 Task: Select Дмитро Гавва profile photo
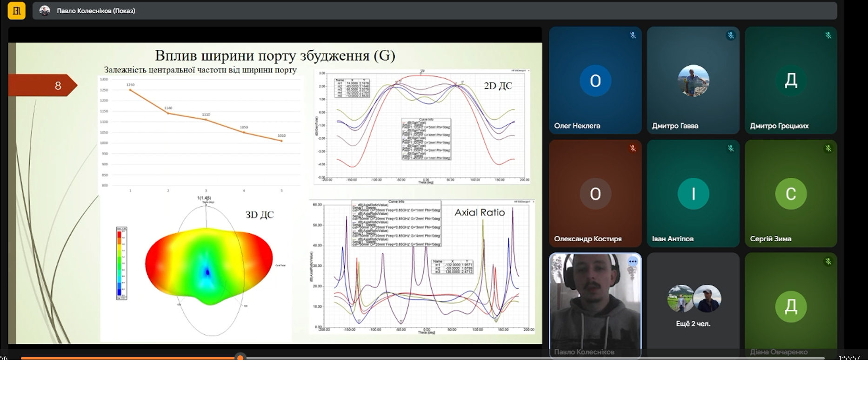(x=693, y=81)
